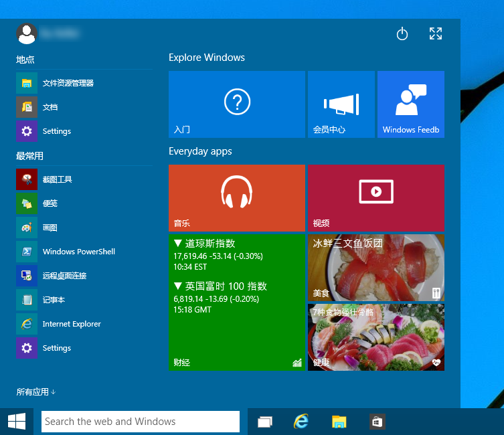Viewport: 504px width, 435px height.
Task: Click the Search the web and Windows box
Action: pos(141,422)
